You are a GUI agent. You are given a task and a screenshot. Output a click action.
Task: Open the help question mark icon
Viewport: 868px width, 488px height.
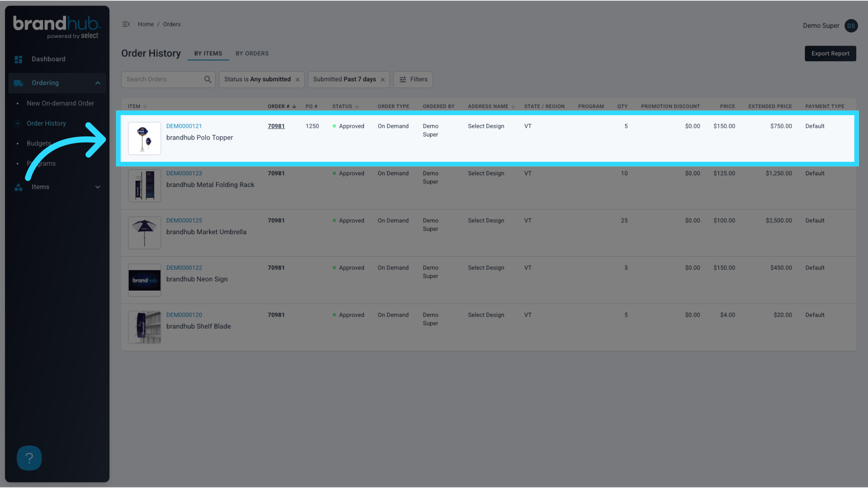click(29, 458)
